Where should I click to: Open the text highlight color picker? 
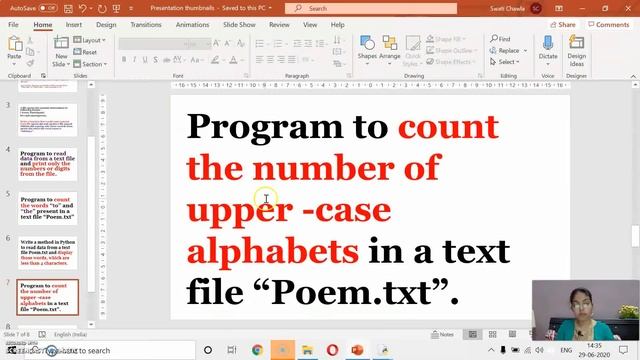click(215, 60)
